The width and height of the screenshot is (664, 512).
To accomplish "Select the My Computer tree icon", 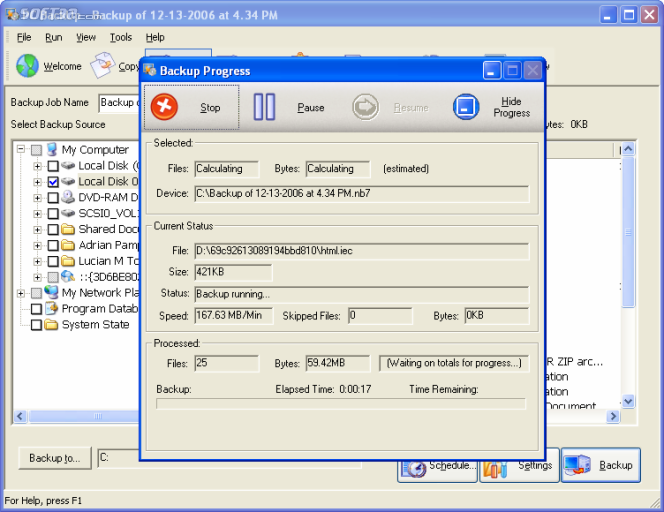I will (x=52, y=149).
